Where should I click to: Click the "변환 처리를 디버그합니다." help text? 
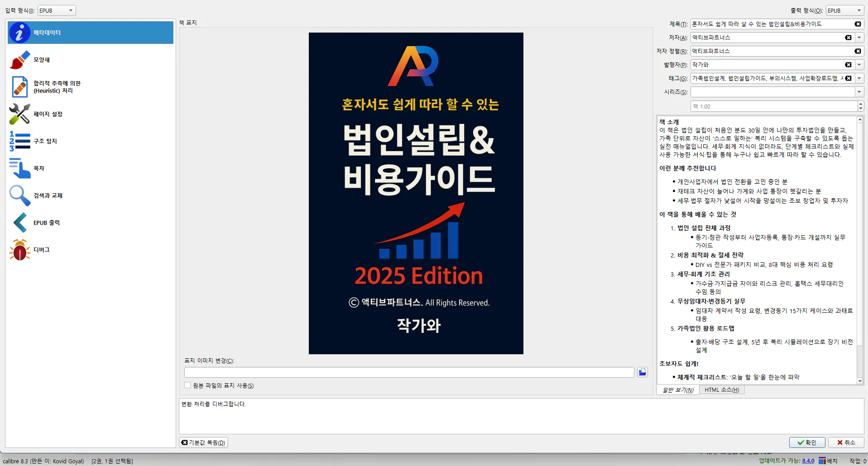(x=213, y=404)
